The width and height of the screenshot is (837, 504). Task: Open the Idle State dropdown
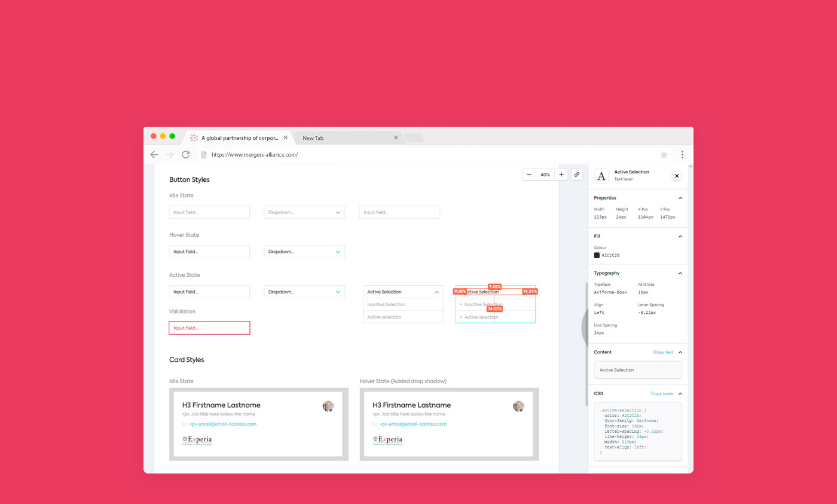coord(304,212)
